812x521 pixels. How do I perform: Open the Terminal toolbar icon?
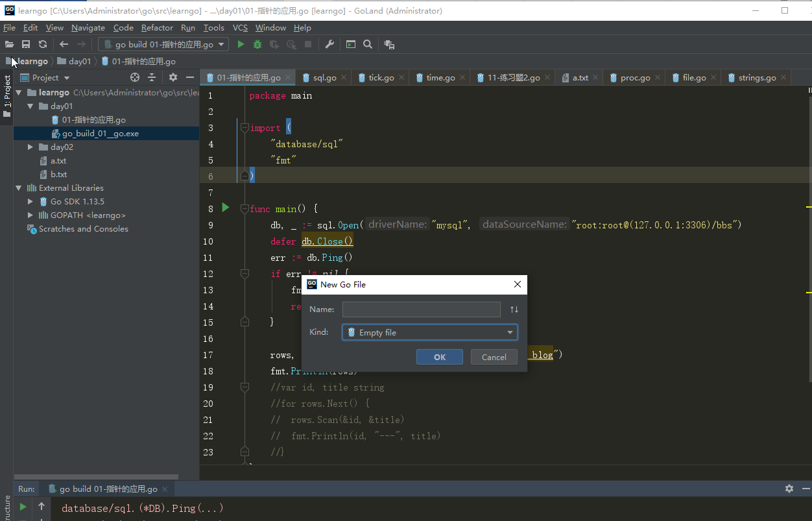(x=351, y=44)
